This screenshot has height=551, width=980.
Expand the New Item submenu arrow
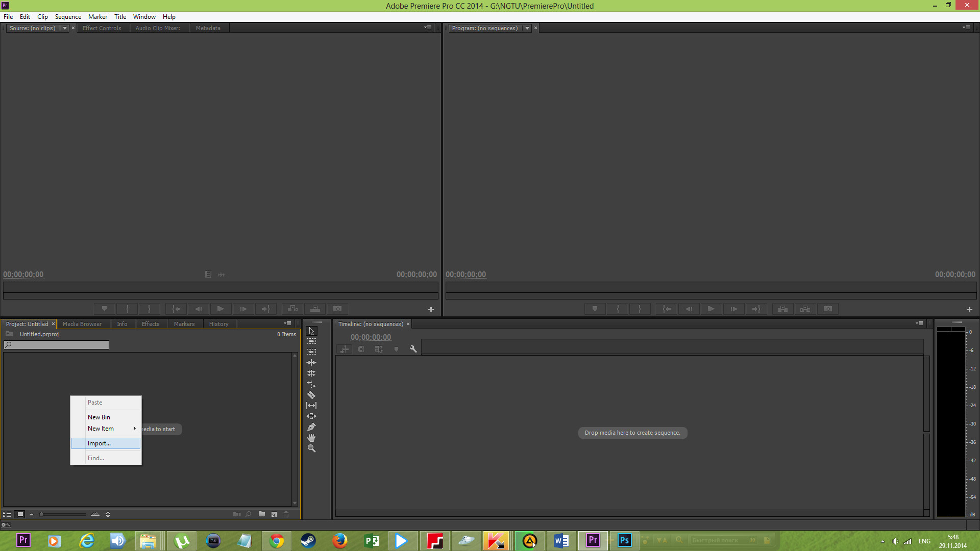click(x=135, y=429)
